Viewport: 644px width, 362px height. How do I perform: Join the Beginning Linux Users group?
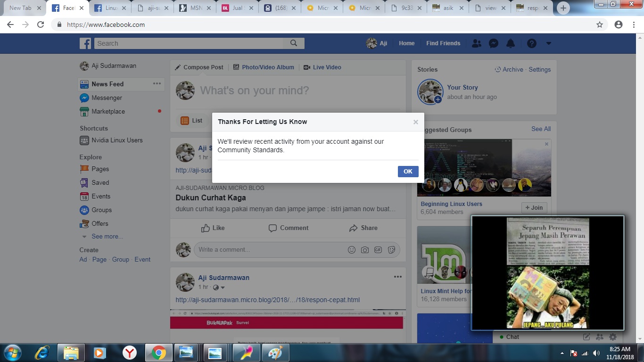[x=534, y=207]
